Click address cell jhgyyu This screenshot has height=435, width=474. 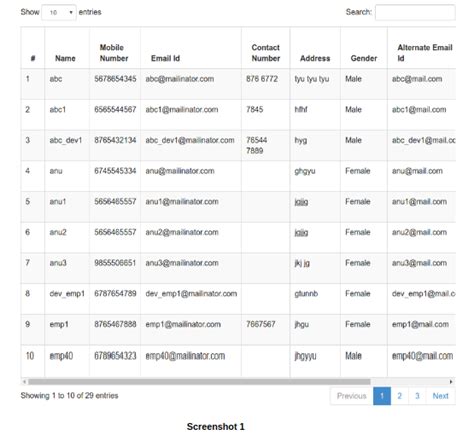305,356
